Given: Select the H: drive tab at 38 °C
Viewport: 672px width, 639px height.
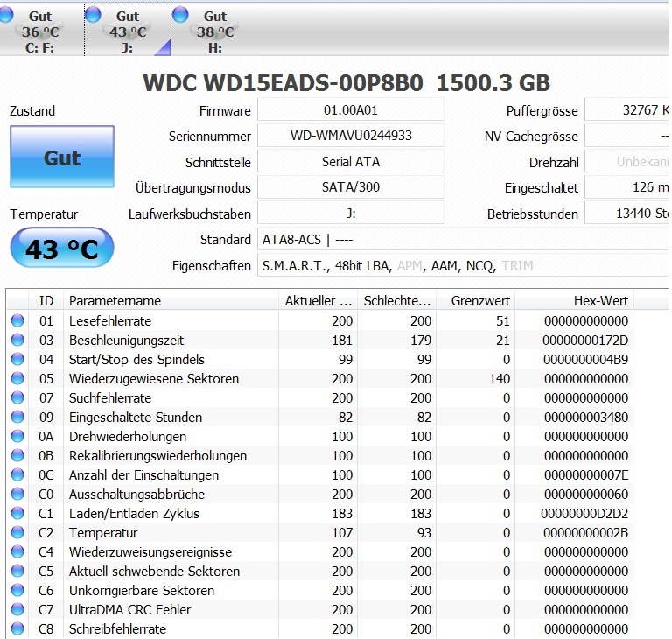Looking at the screenshot, I should (215, 31).
